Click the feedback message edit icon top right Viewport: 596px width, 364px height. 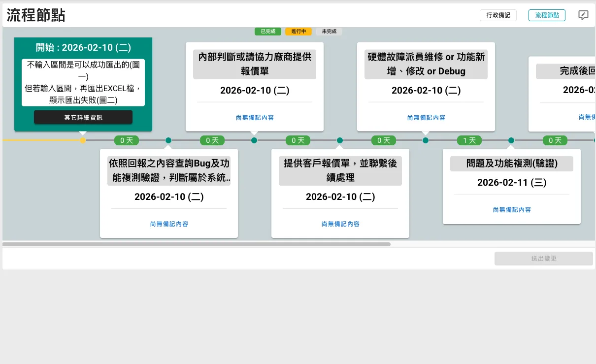coord(583,15)
